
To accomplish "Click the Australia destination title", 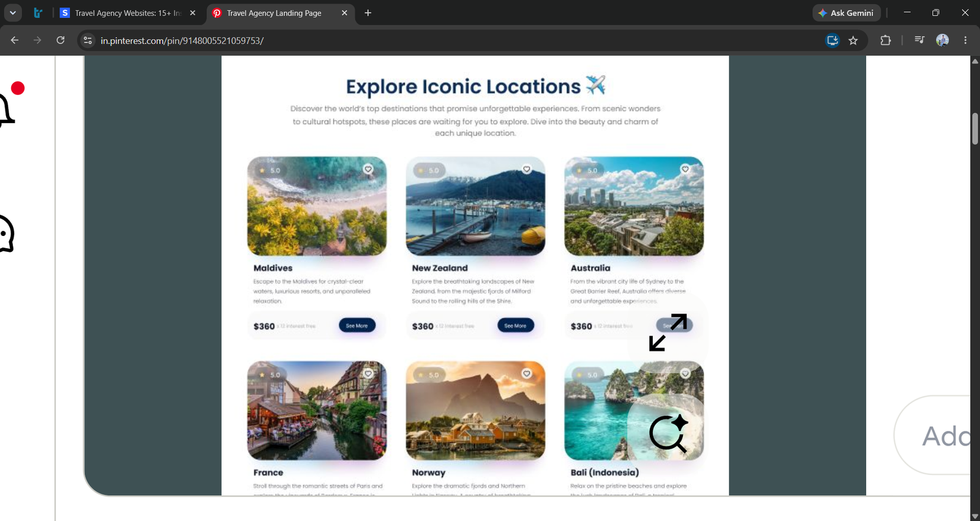I will (590, 268).
